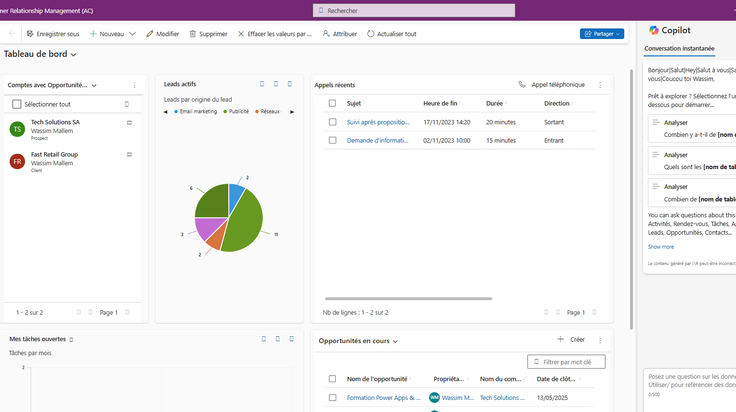The width and height of the screenshot is (736, 412).
Task: Click Actualiser tout refresh icon
Action: (370, 34)
